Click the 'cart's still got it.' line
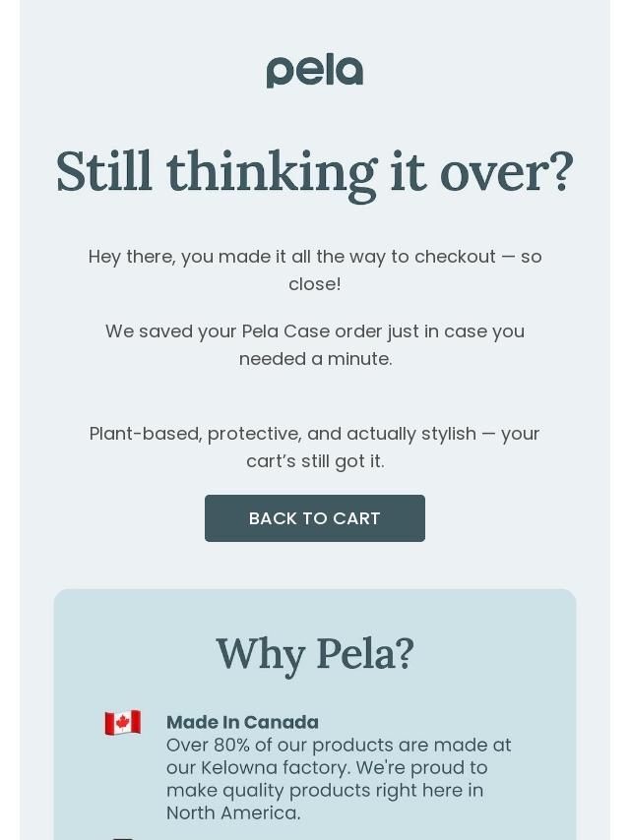This screenshot has width=630, height=840. tap(315, 461)
